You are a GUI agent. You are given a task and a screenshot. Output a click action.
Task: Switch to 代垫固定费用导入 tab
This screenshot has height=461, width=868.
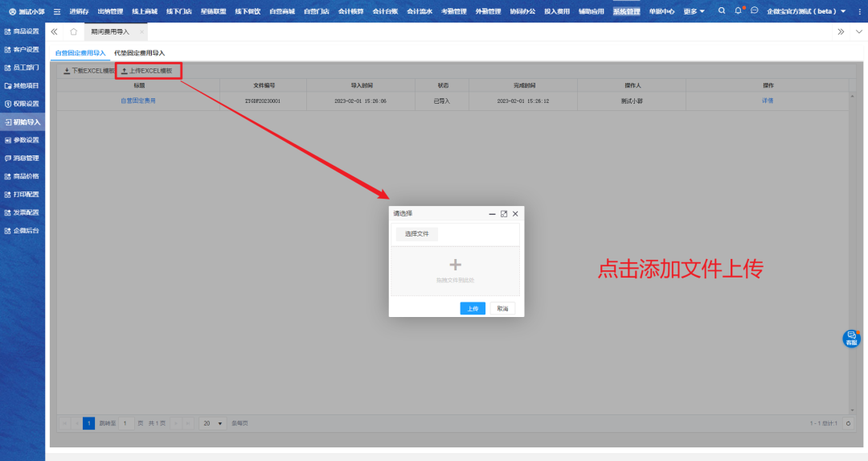139,52
